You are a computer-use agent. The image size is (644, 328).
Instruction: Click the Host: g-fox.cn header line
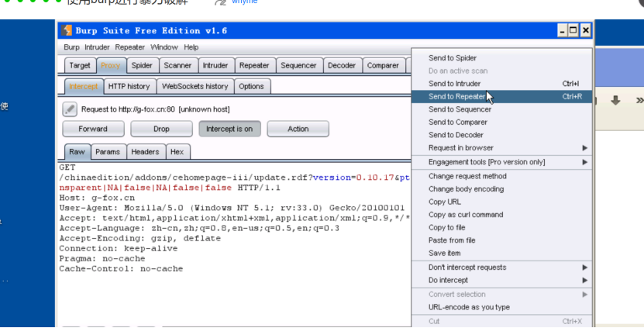tap(97, 198)
